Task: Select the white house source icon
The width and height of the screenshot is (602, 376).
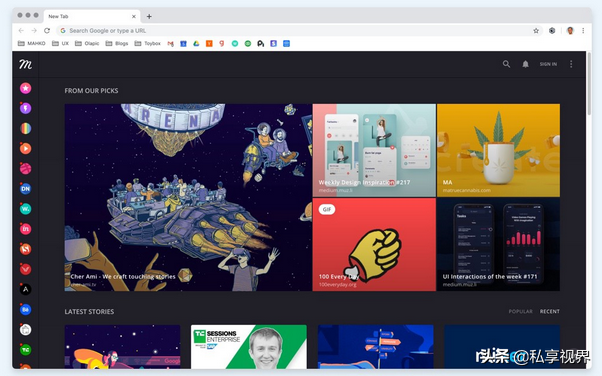Action: click(x=26, y=330)
